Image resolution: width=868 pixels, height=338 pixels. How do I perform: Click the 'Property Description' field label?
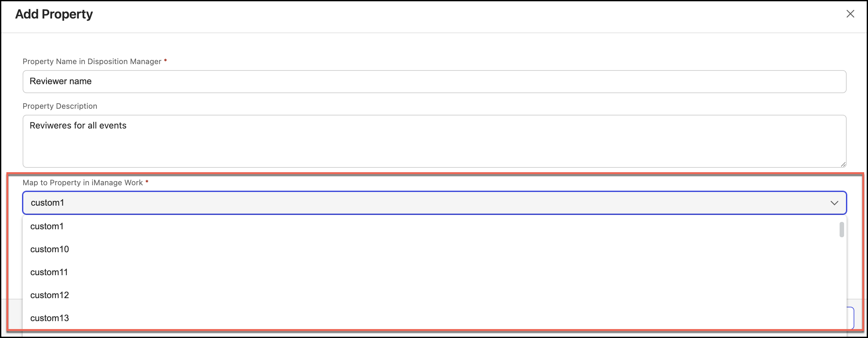pyautogui.click(x=60, y=106)
